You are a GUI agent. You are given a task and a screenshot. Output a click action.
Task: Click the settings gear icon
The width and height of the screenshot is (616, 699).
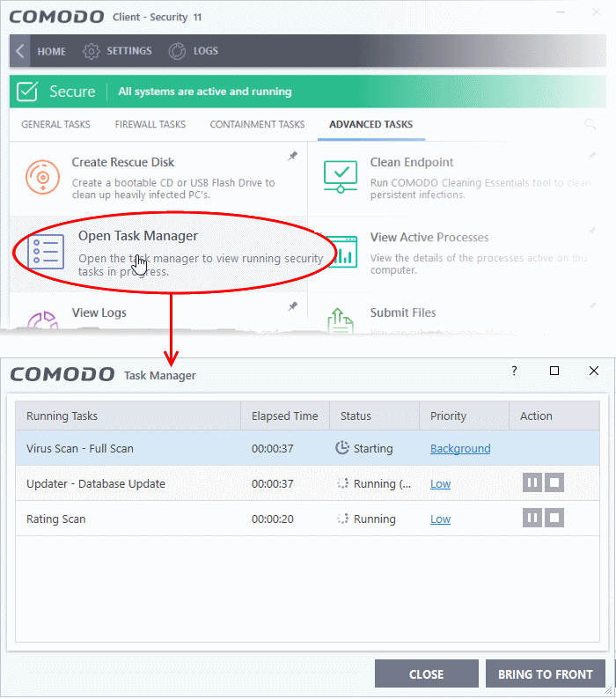click(x=92, y=51)
